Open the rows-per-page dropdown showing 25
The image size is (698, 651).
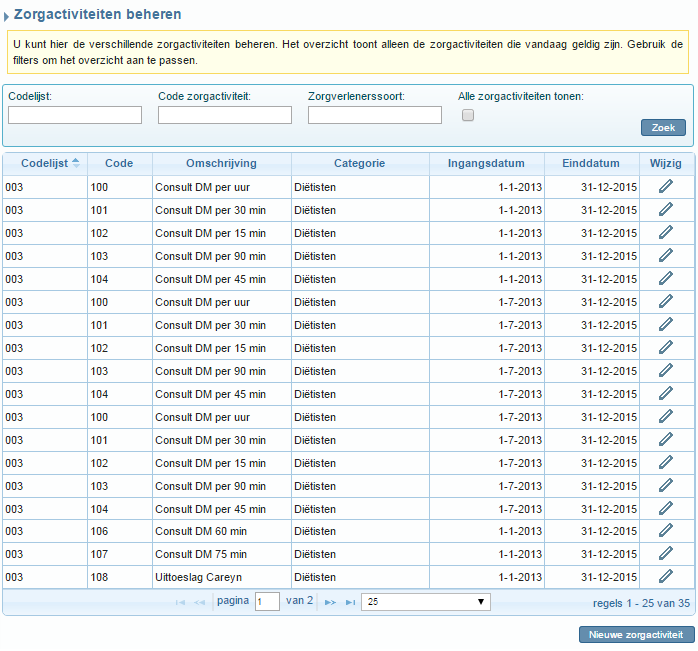[426, 602]
